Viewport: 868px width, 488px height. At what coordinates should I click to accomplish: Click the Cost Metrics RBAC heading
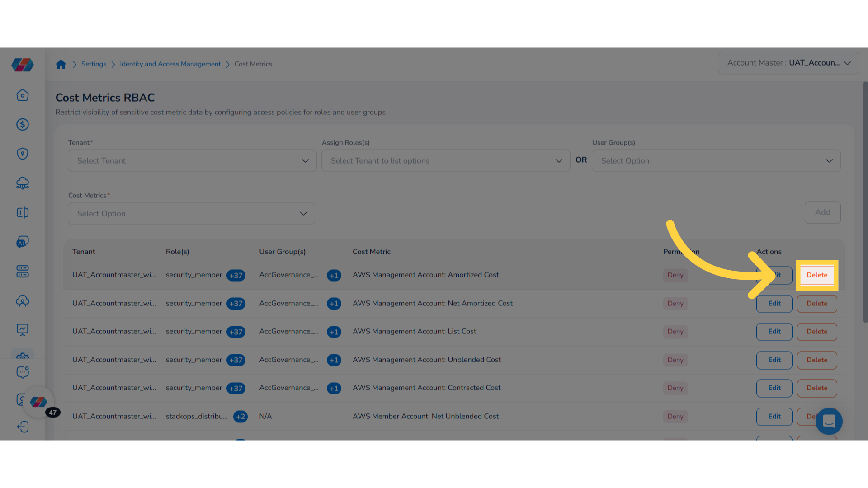pyautogui.click(x=105, y=98)
